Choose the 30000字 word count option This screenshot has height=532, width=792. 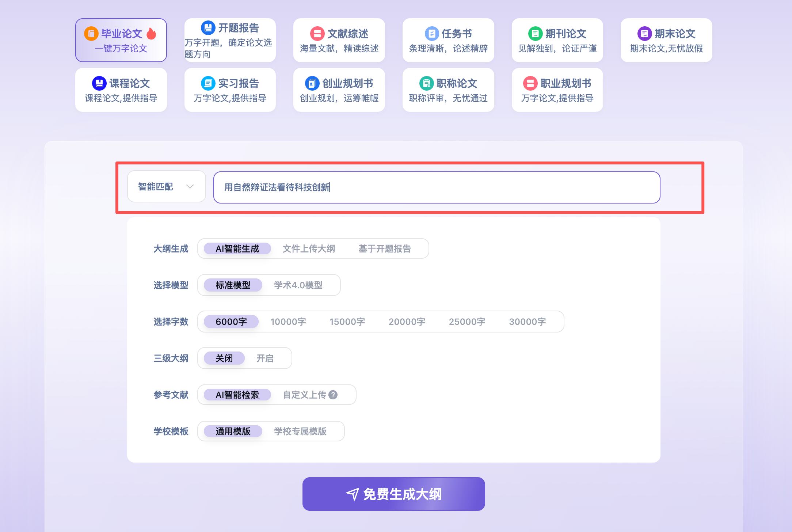528,322
